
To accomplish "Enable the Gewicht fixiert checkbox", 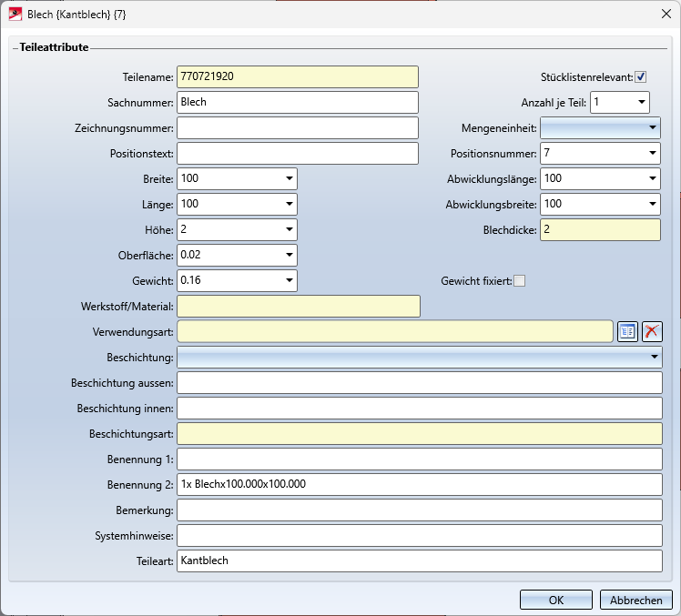I will [520, 281].
